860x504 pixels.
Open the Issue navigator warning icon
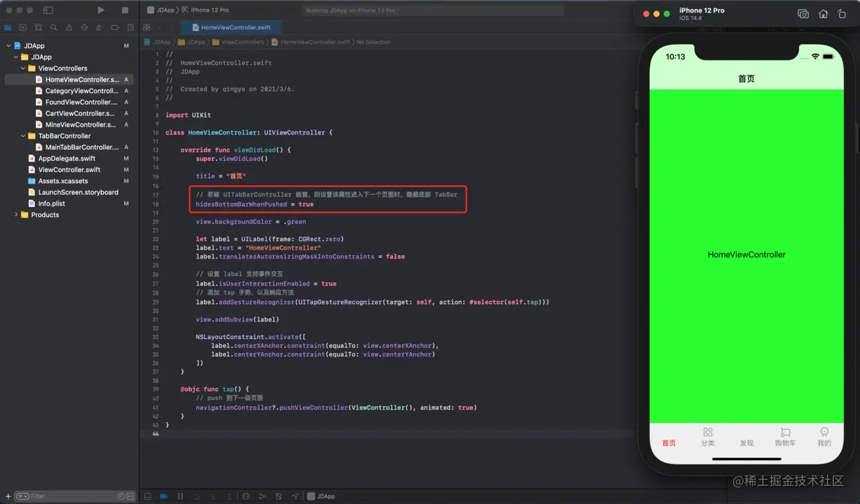click(69, 28)
